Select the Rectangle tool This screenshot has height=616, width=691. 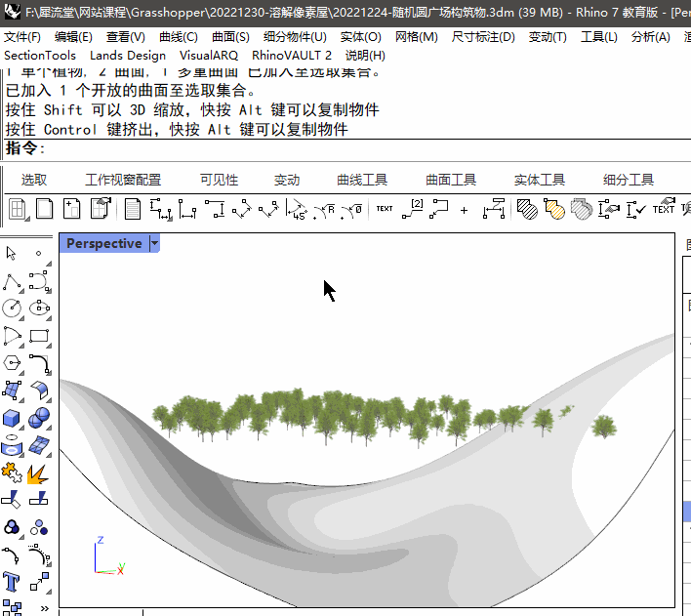40,337
